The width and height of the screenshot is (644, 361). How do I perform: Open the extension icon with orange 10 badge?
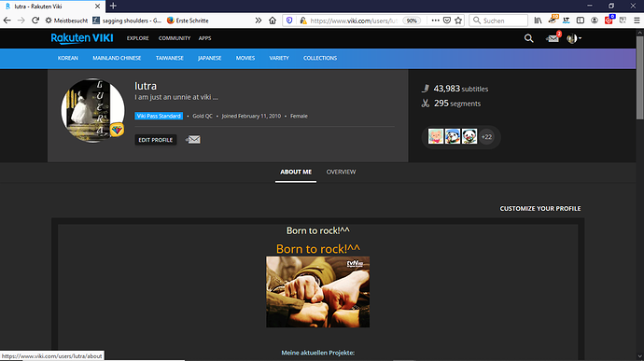[553, 20]
